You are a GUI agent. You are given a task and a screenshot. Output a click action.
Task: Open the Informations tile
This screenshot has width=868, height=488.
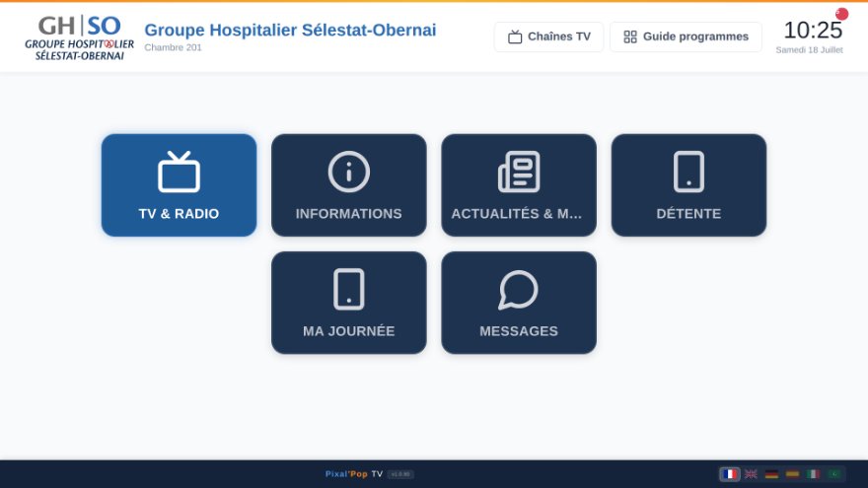(349, 185)
